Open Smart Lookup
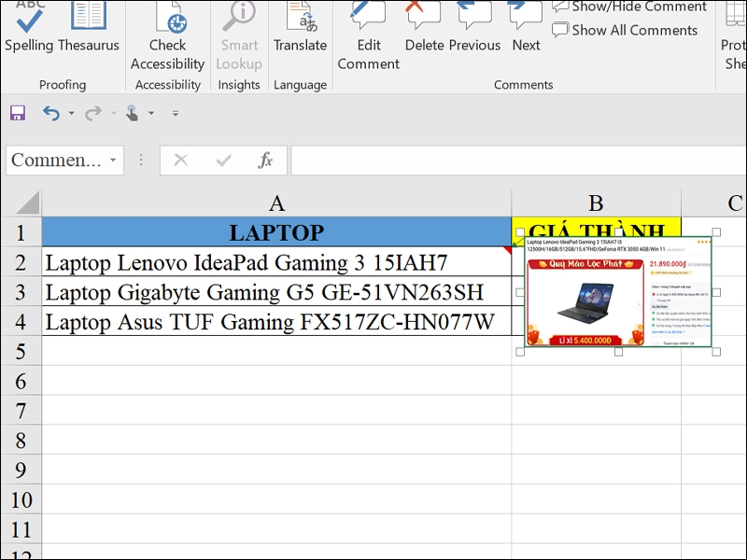 click(239, 37)
